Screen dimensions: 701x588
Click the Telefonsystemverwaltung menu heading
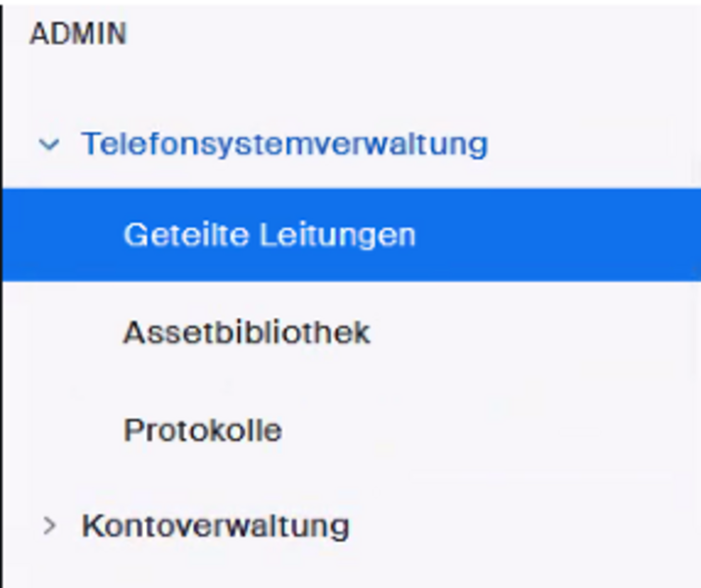pos(284,145)
